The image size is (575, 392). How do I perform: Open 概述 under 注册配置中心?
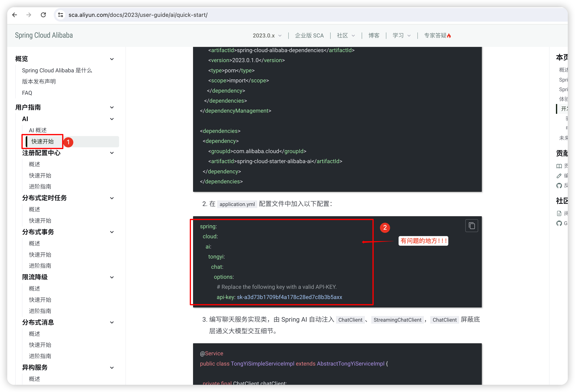pyautogui.click(x=34, y=164)
